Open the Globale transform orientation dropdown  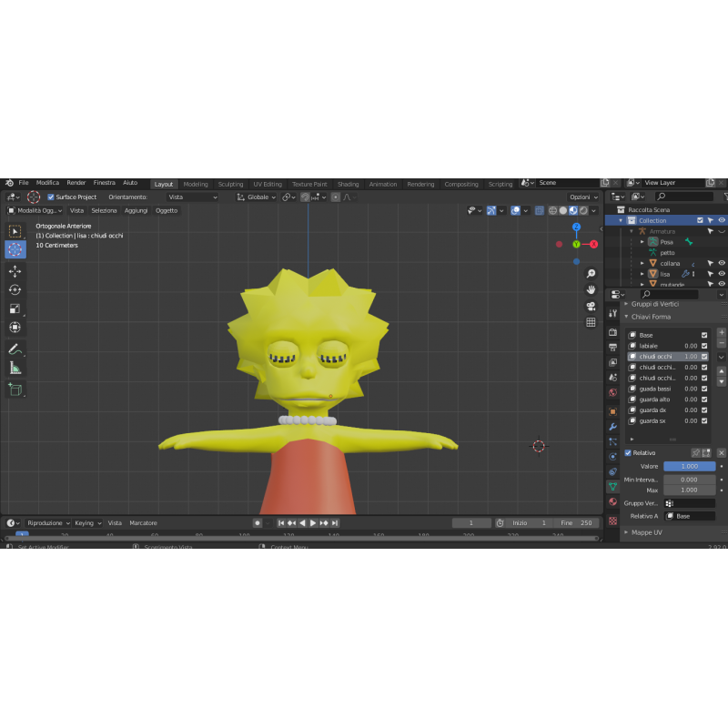(x=257, y=197)
